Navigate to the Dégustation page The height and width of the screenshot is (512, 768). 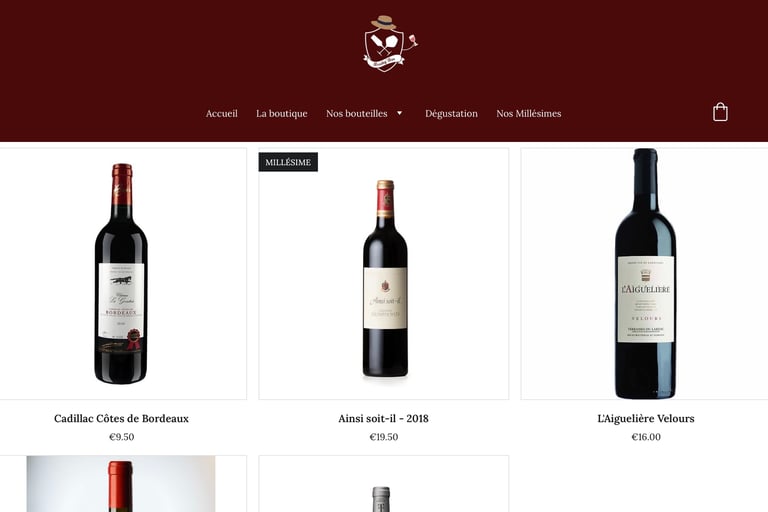point(451,114)
